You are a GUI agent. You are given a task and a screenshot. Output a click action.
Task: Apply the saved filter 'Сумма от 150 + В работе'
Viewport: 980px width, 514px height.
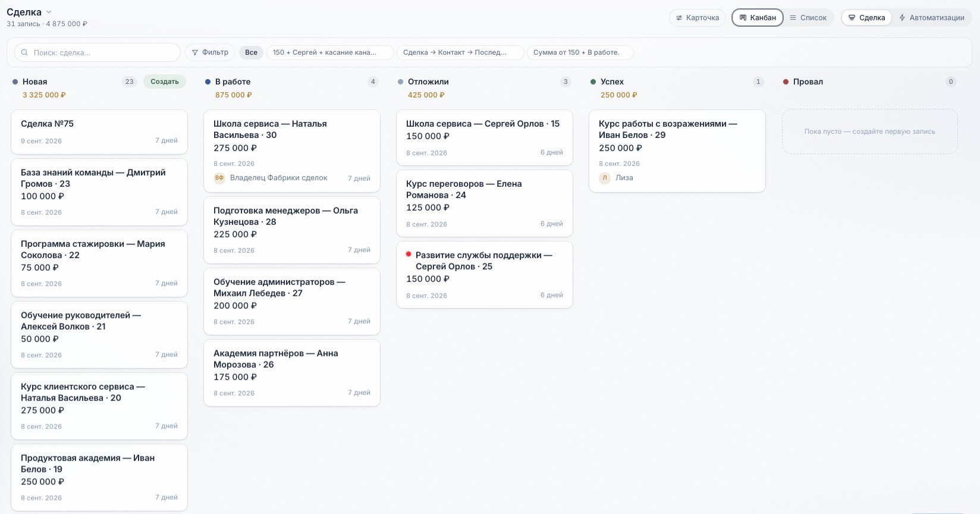point(580,52)
